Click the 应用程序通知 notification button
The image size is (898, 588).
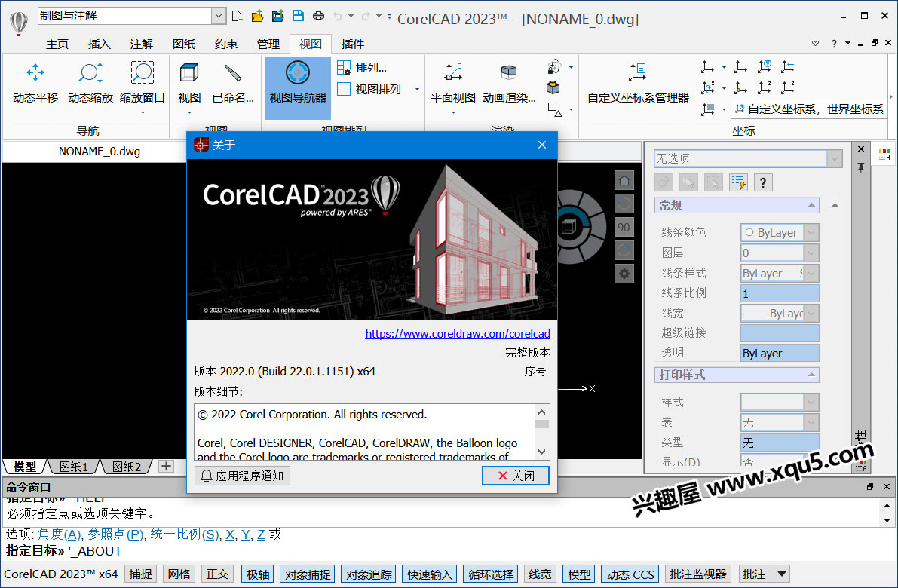pos(242,476)
